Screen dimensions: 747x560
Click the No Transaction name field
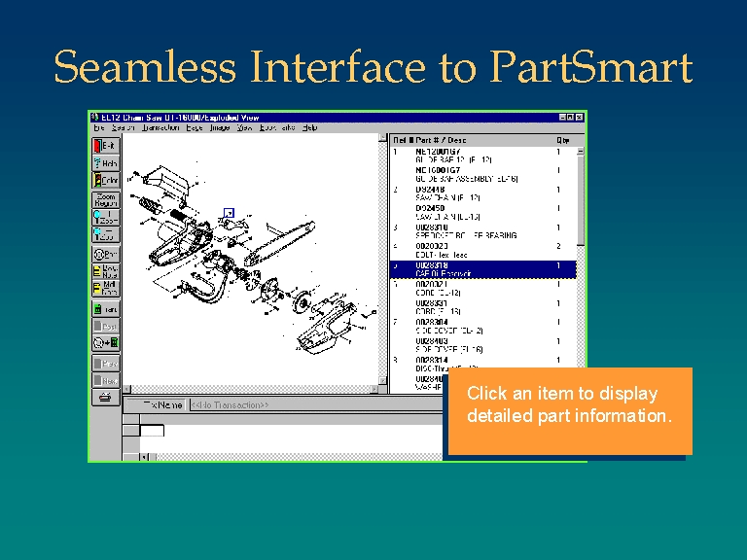[316, 405]
